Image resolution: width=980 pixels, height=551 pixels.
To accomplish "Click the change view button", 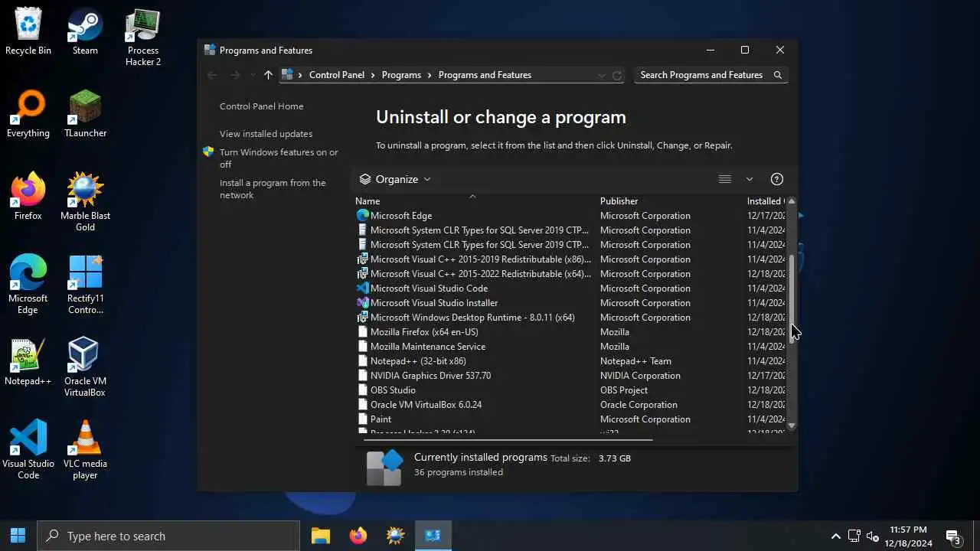I will 725,179.
